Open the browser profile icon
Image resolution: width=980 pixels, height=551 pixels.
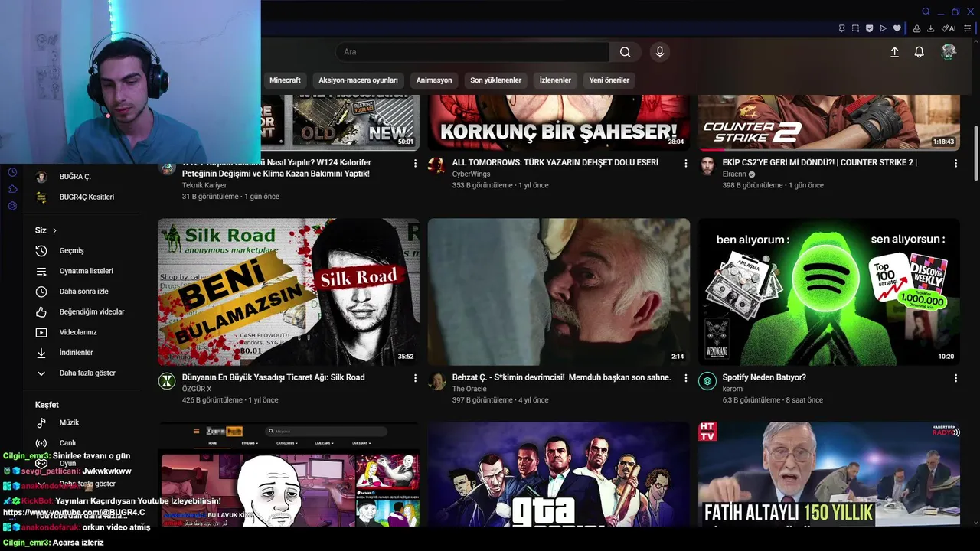[917, 28]
